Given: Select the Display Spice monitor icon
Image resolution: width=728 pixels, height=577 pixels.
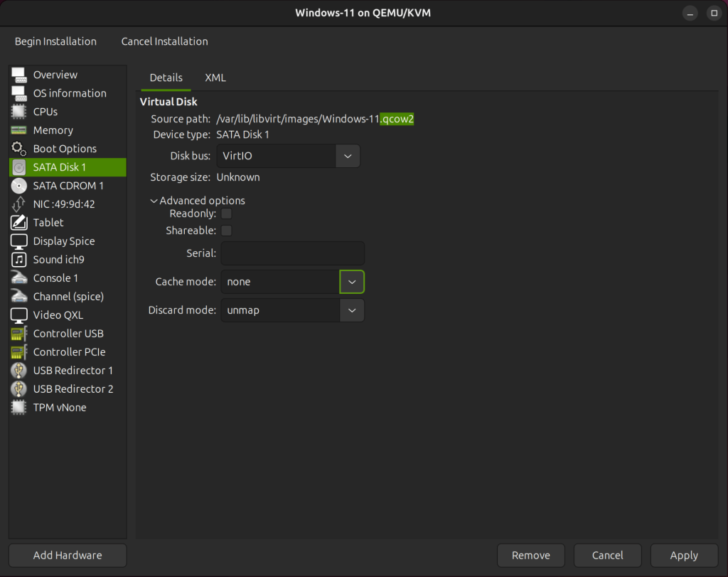Looking at the screenshot, I should 19,241.
